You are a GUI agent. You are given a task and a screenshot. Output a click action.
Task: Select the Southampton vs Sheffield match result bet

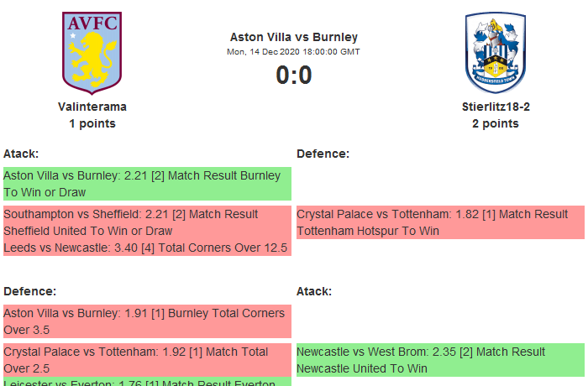pos(147,222)
